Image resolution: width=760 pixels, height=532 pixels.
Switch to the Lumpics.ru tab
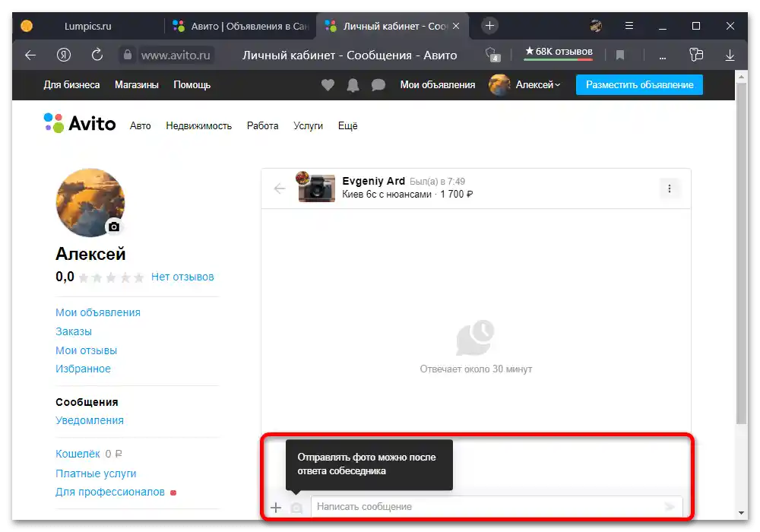tap(87, 26)
